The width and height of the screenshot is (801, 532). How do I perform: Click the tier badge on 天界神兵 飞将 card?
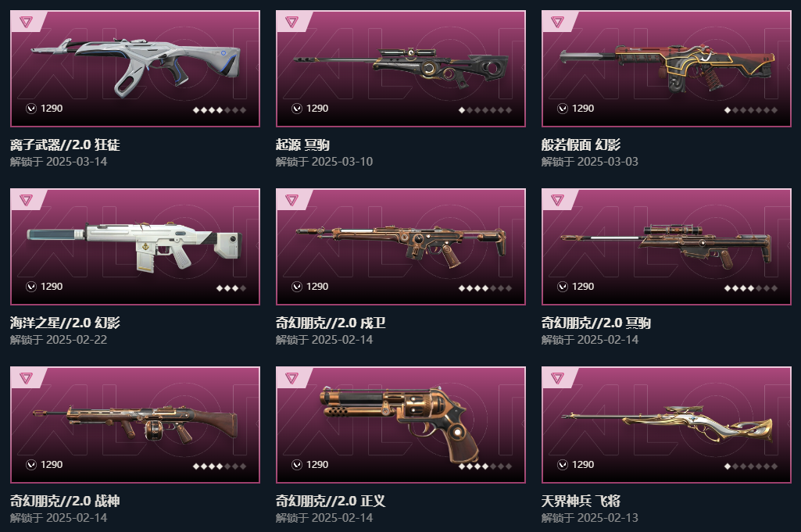coord(557,378)
